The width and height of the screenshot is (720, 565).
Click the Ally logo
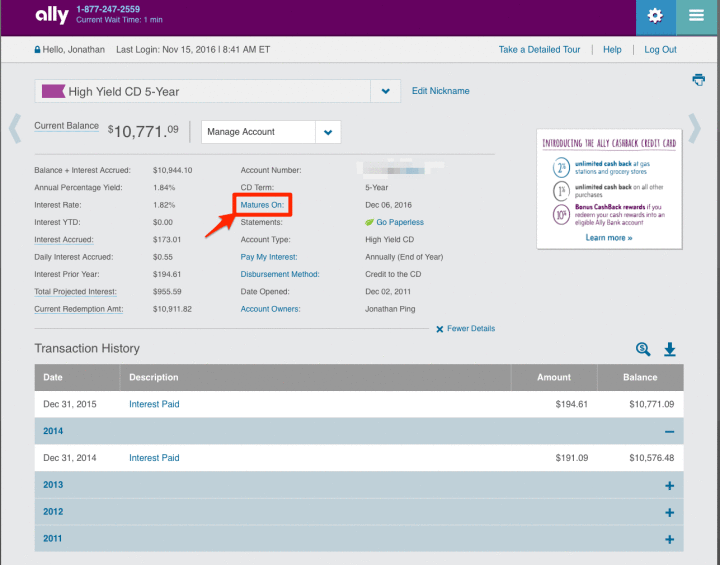coord(51,15)
